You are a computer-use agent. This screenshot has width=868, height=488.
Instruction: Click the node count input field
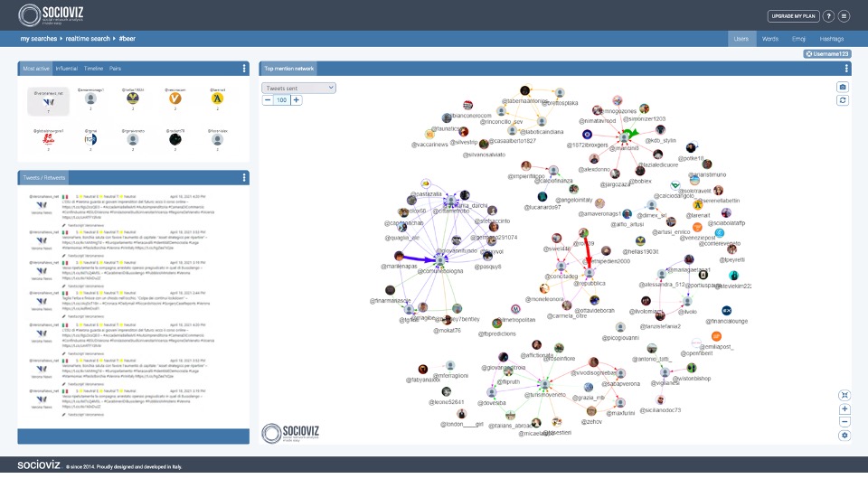coord(282,100)
